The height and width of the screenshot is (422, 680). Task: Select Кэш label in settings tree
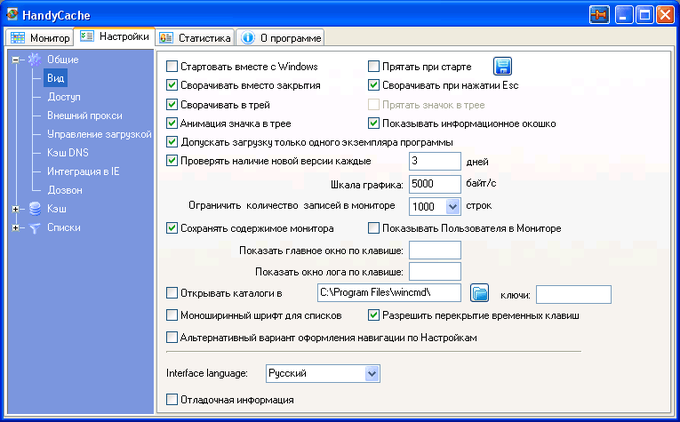(x=57, y=209)
